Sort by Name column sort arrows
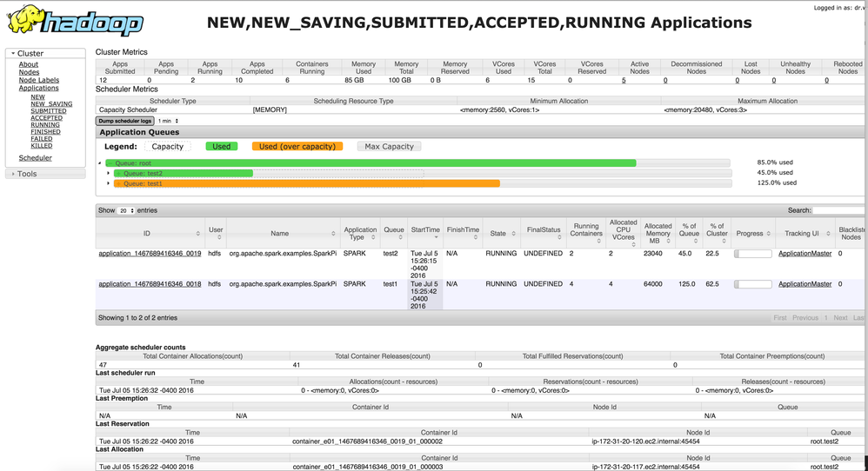This screenshot has height=471, width=868. click(333, 234)
